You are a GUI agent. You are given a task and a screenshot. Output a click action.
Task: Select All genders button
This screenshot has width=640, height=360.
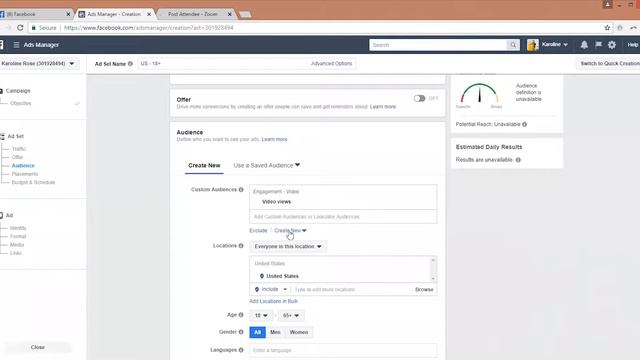point(258,332)
